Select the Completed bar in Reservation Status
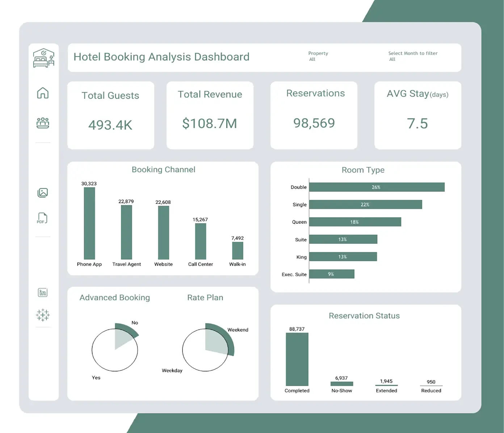The image size is (504, 433). click(297, 359)
